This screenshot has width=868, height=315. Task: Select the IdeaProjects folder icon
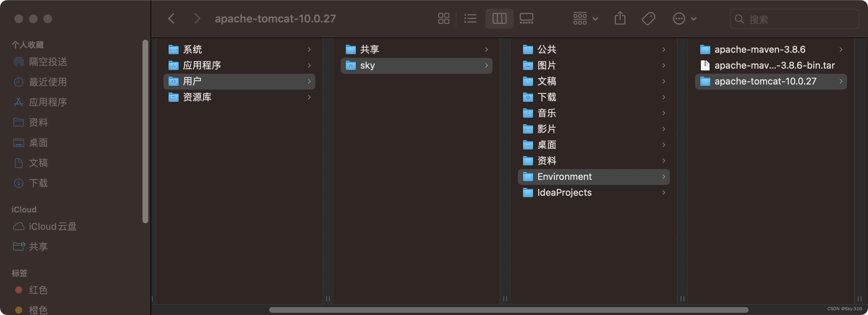(528, 193)
